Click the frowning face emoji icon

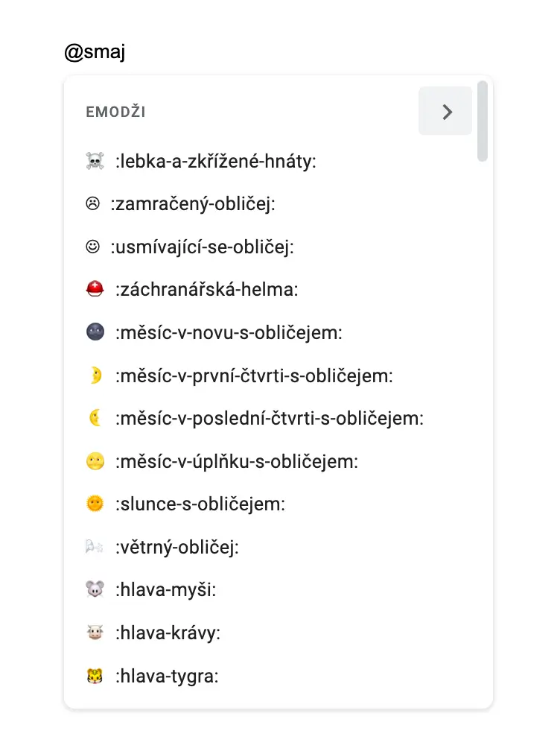[x=92, y=204]
